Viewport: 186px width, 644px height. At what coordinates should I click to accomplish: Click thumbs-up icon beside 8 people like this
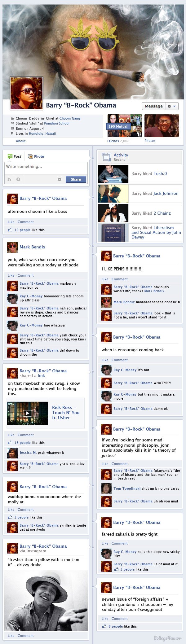tap(104, 626)
